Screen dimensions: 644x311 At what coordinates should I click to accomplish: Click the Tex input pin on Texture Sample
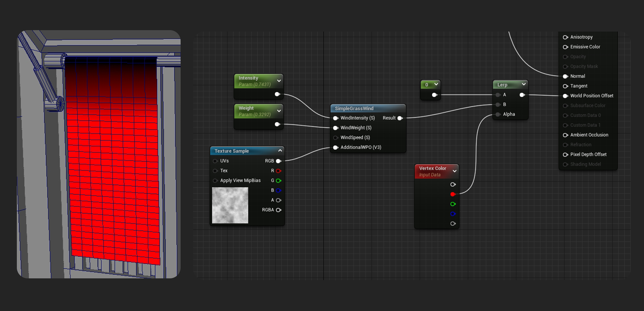215,171
